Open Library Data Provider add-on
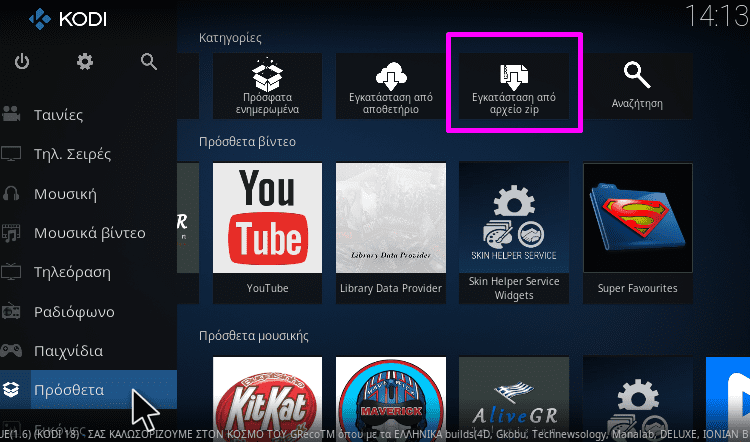750x442 pixels. click(x=391, y=233)
